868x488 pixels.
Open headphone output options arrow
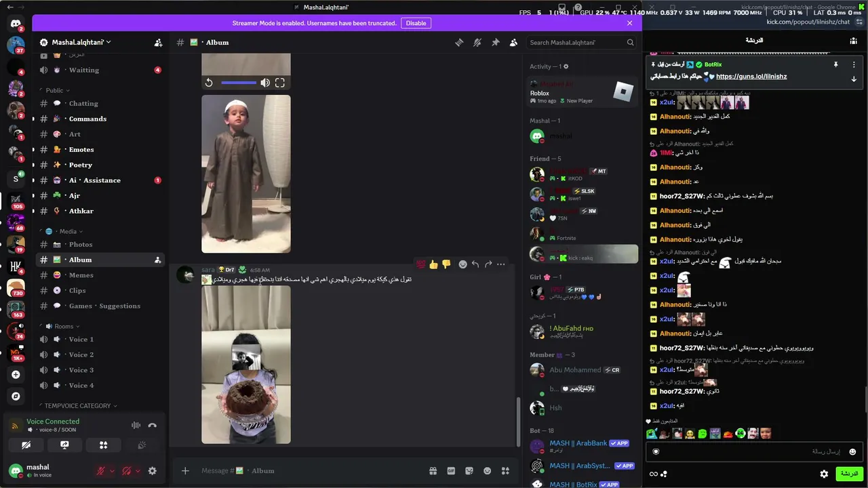[x=137, y=471]
